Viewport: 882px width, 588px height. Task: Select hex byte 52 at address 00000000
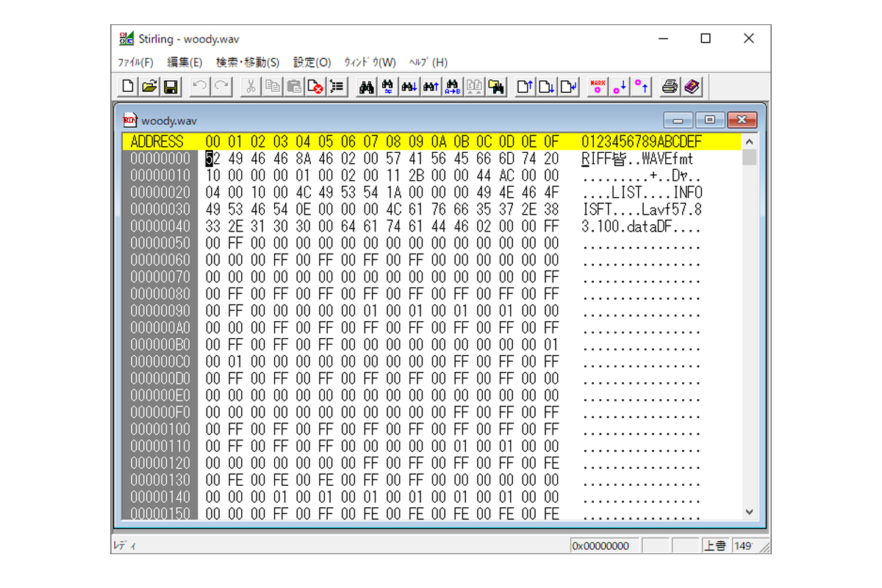click(212, 159)
